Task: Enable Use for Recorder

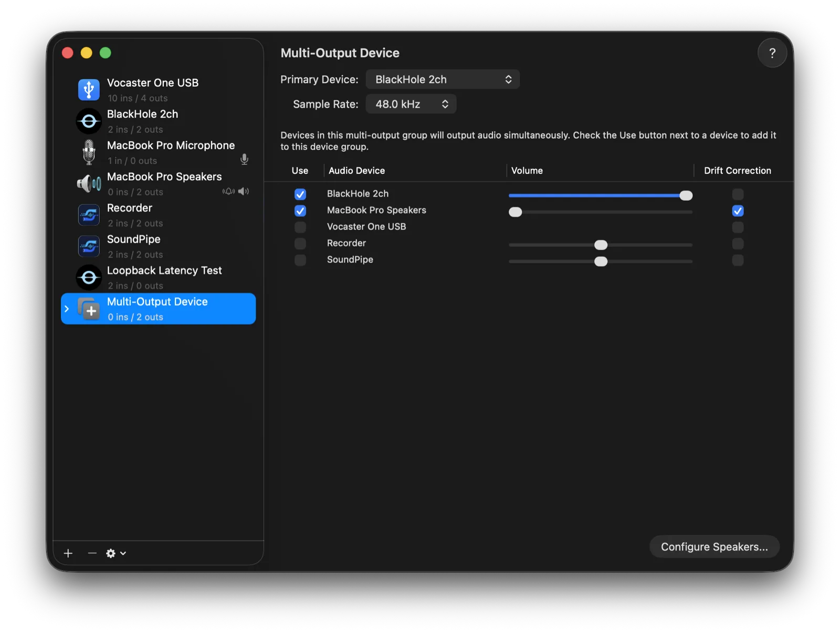Action: 300,244
